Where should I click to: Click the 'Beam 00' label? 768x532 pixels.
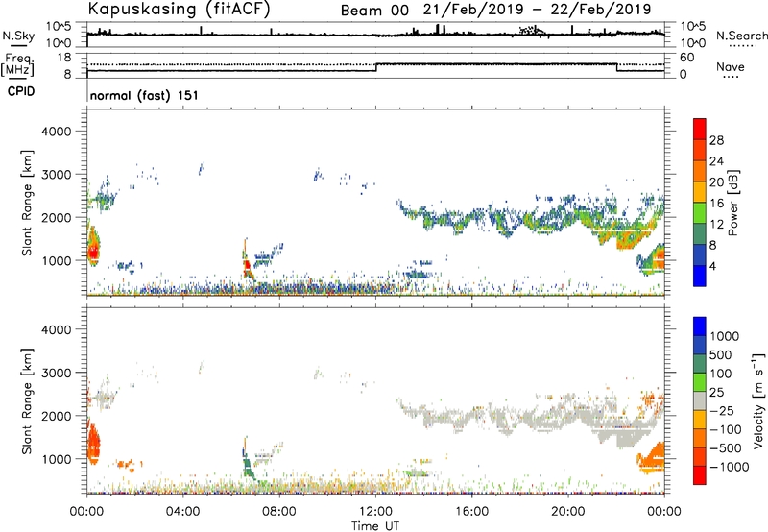point(374,11)
